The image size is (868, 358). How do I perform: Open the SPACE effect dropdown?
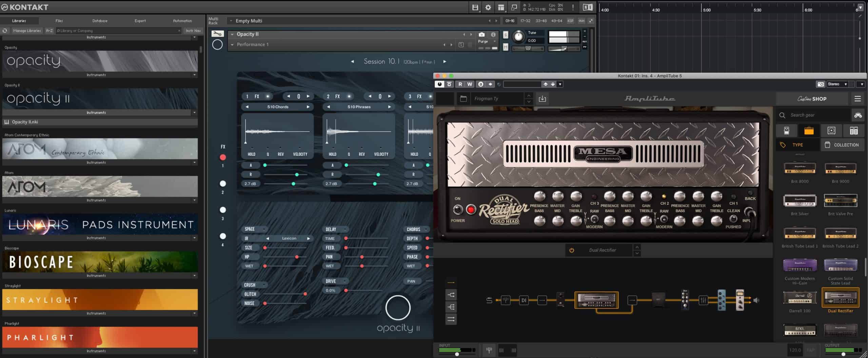click(x=254, y=229)
